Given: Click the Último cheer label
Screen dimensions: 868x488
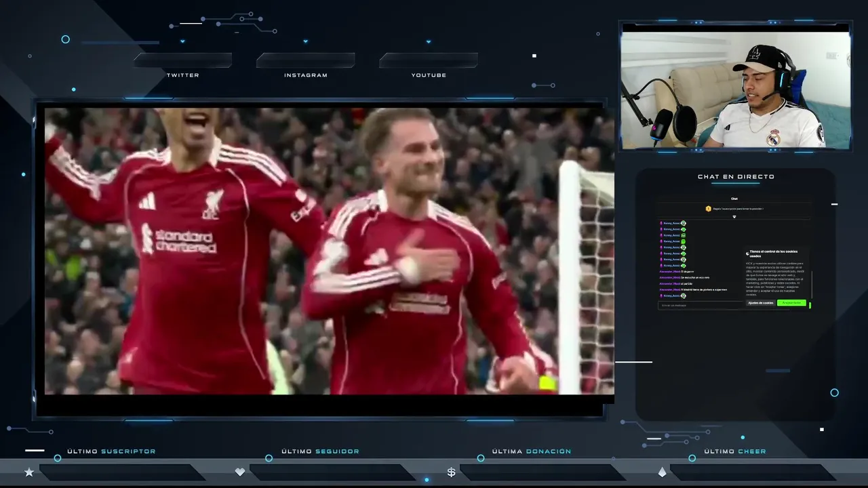Looking at the screenshot, I should [x=735, y=451].
